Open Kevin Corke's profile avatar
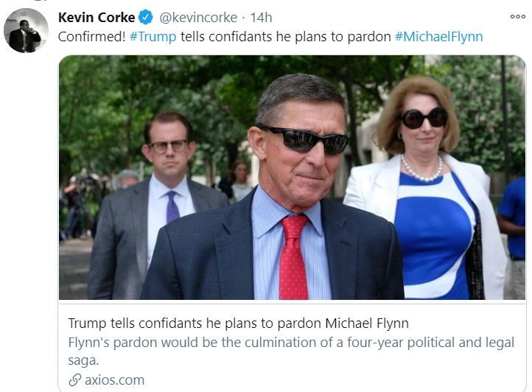 (27, 30)
